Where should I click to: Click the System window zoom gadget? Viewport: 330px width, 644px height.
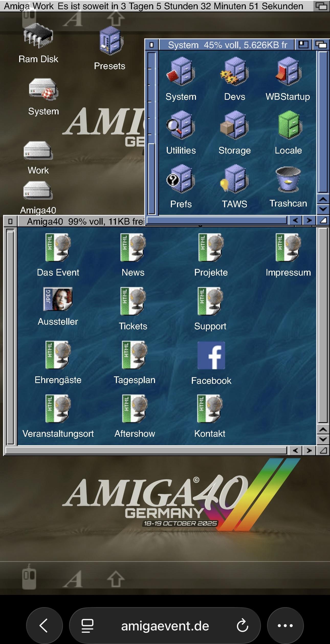click(x=303, y=45)
